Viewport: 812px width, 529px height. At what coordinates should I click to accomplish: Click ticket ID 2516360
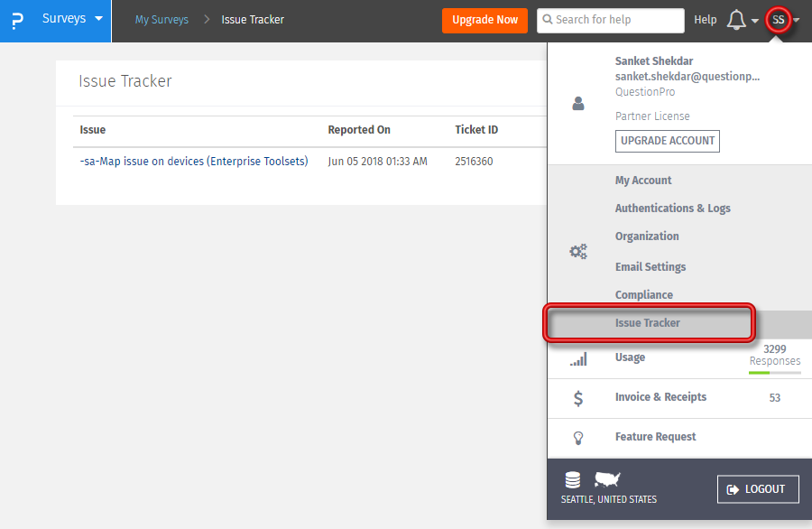click(474, 161)
